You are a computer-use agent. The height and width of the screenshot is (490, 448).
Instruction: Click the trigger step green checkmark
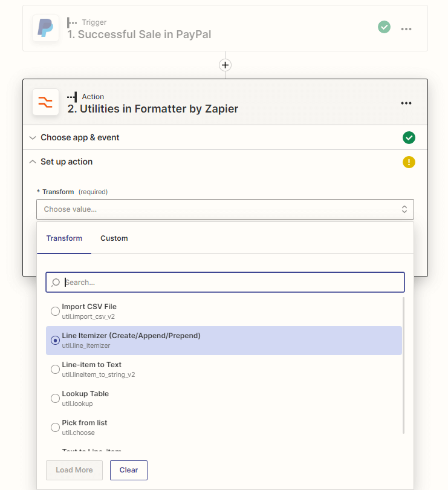384,27
